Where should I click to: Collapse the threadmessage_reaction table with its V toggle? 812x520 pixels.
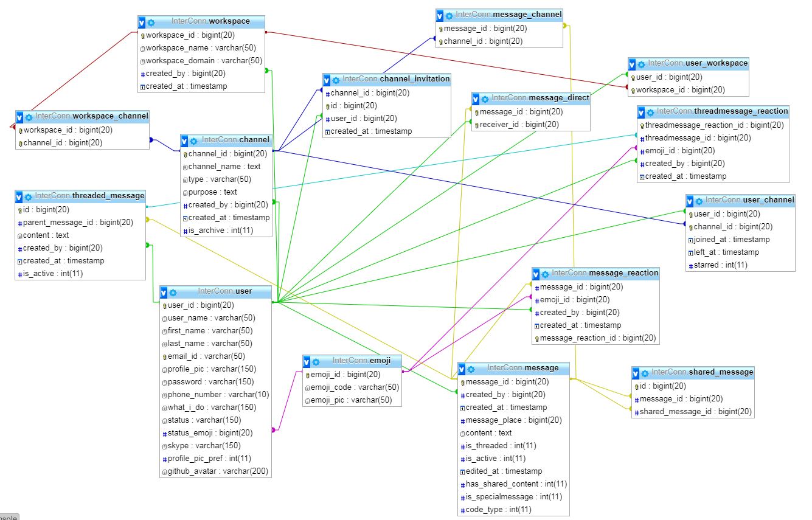(x=641, y=113)
